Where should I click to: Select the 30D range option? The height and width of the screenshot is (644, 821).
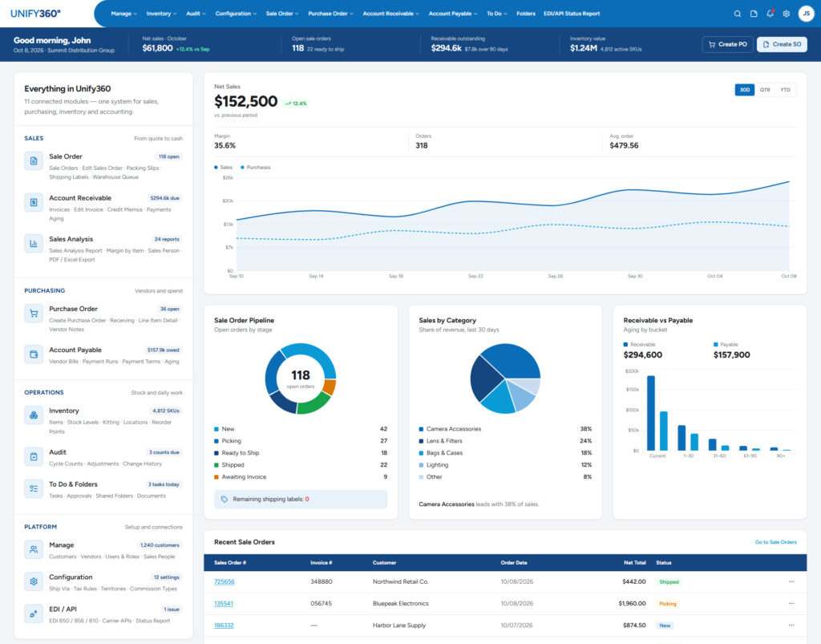click(745, 90)
